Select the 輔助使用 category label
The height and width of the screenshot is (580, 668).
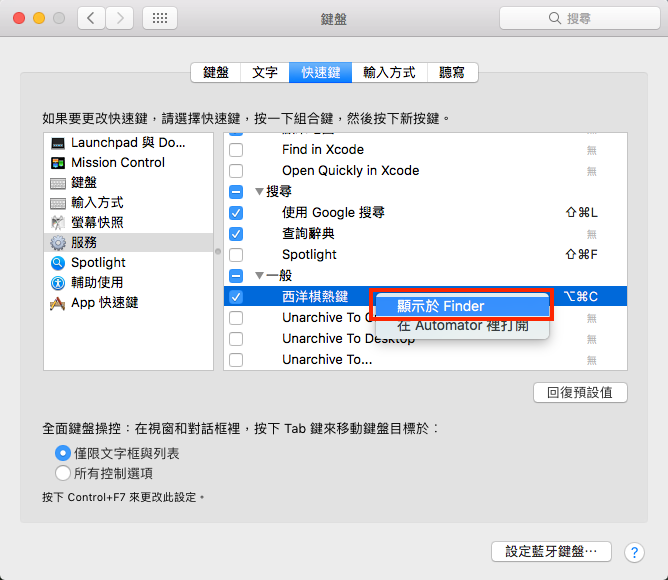click(97, 283)
